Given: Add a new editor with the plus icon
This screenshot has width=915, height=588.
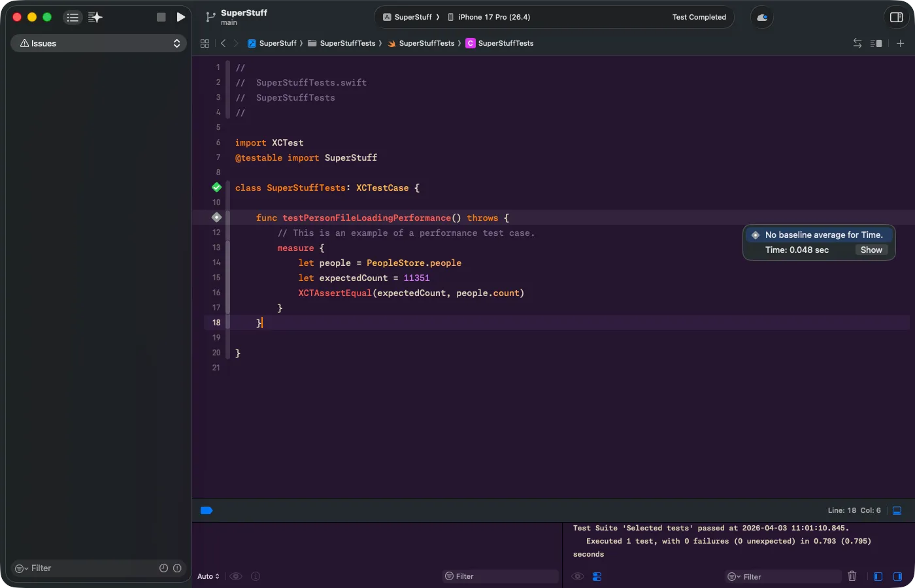Looking at the screenshot, I should click(x=901, y=43).
